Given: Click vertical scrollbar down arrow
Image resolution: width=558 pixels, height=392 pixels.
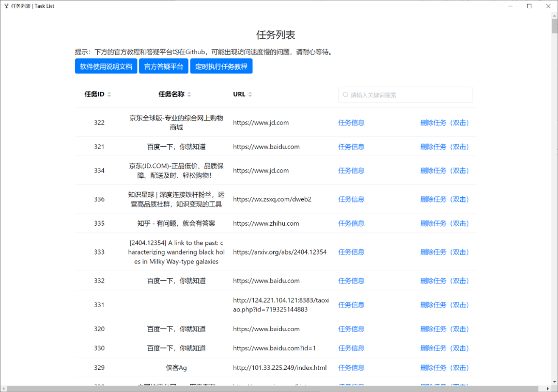Looking at the screenshot, I should tap(554, 382).
